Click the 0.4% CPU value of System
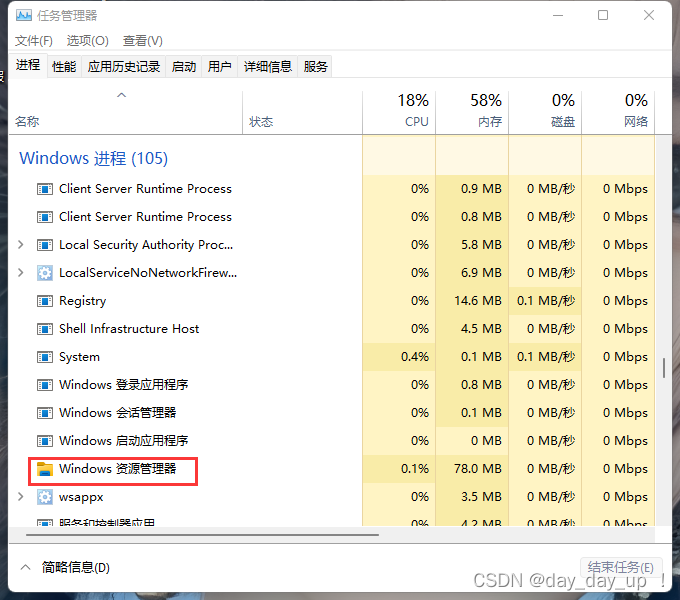Screen dimensions: 680x600 pos(415,357)
